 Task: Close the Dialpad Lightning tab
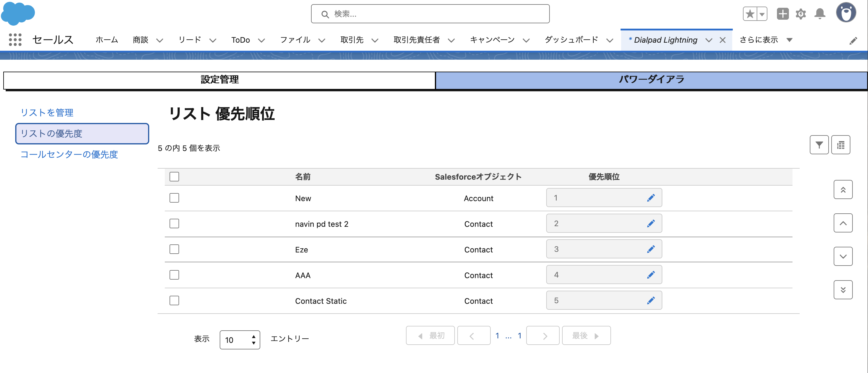[722, 40]
